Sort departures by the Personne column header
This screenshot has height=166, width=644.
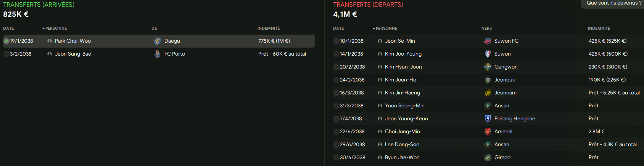pos(385,29)
